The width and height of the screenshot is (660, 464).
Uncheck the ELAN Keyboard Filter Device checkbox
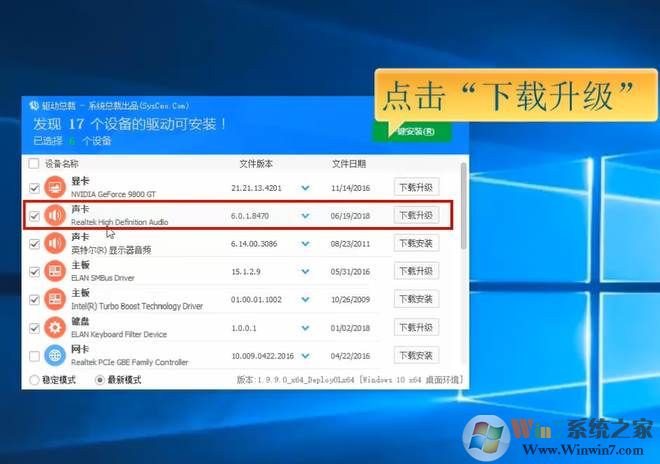click(x=34, y=328)
